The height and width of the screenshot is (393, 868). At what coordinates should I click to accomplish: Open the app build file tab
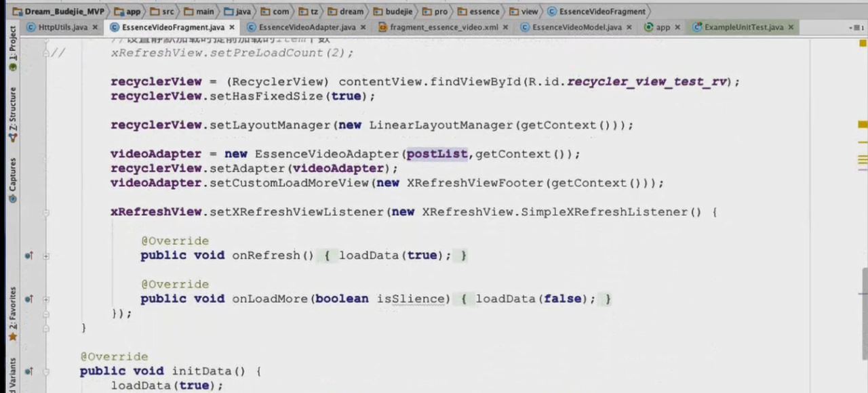point(663,27)
